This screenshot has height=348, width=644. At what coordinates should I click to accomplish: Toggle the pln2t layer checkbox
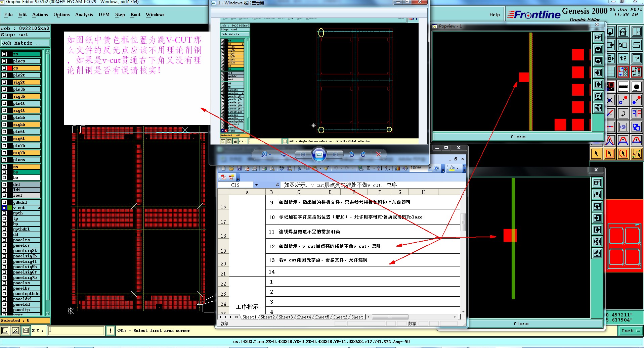(4, 75)
